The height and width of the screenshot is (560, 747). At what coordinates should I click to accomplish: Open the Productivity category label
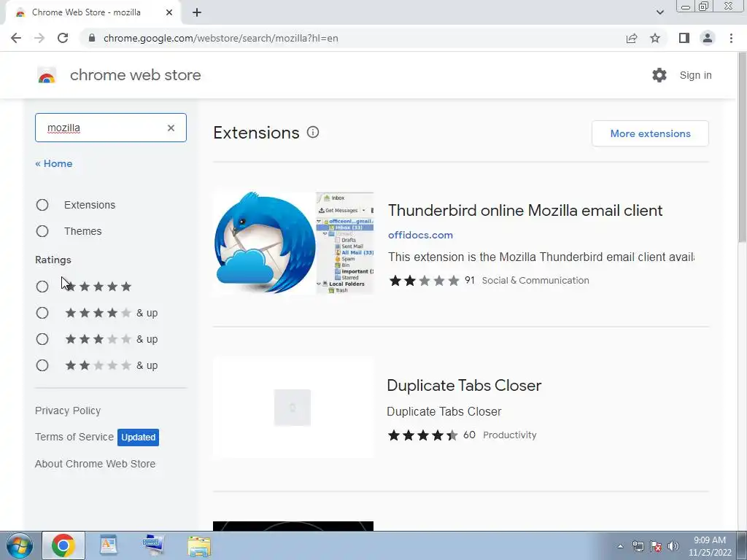coord(510,435)
